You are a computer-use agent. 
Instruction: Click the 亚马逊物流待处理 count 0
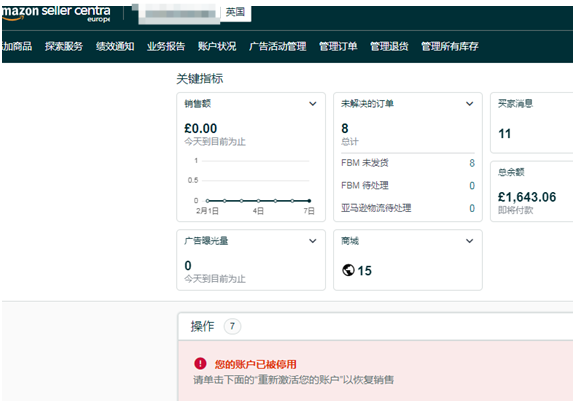coord(472,208)
